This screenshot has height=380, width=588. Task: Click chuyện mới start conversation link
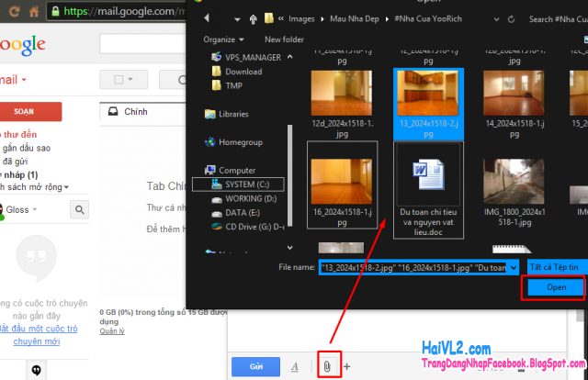coord(37,341)
